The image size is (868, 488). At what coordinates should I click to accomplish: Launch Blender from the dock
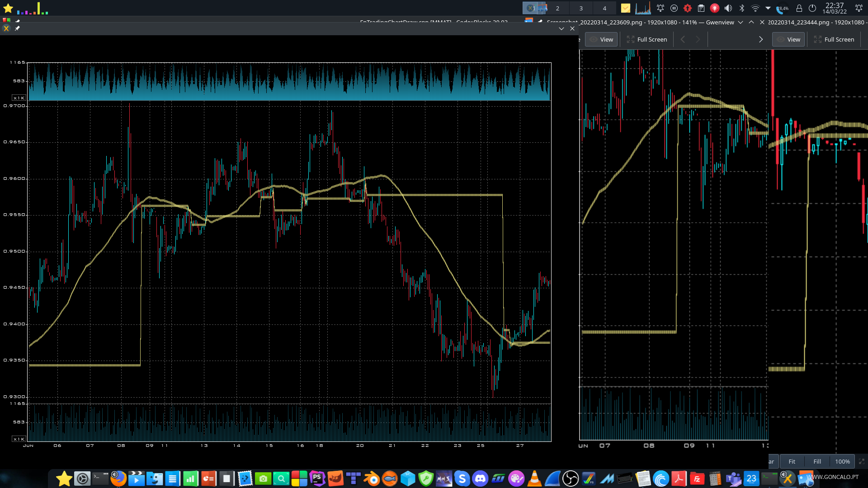click(x=372, y=478)
